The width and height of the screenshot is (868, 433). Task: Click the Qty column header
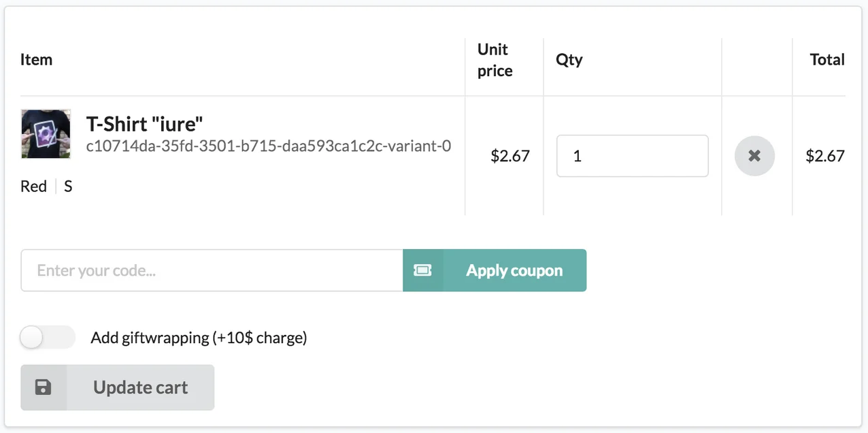point(569,60)
